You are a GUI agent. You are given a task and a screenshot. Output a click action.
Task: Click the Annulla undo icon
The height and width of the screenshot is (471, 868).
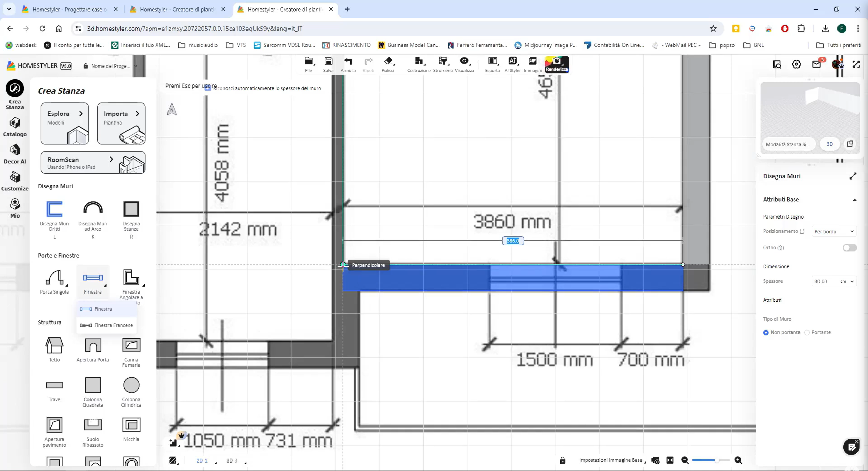click(348, 61)
